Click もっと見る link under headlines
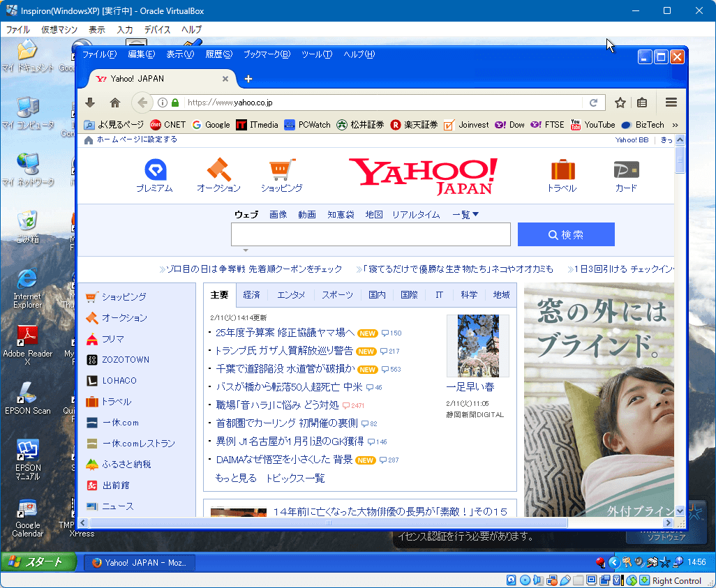This screenshot has width=716, height=588. pyautogui.click(x=236, y=478)
